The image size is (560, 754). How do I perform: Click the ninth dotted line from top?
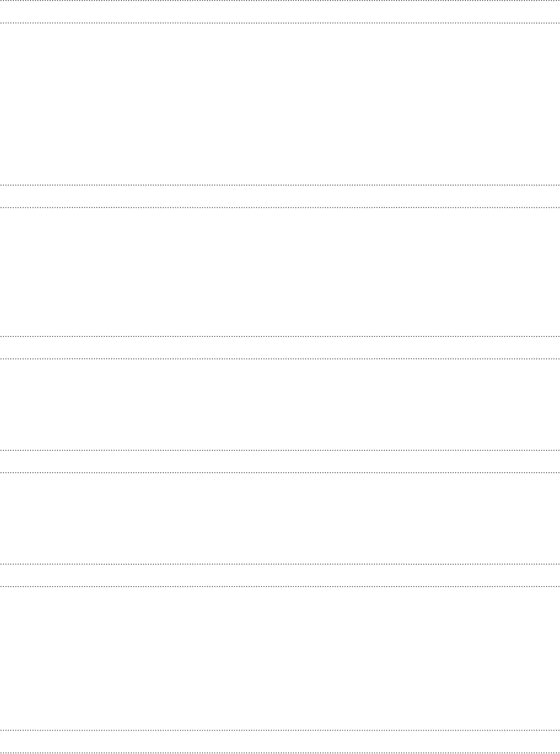[280, 563]
